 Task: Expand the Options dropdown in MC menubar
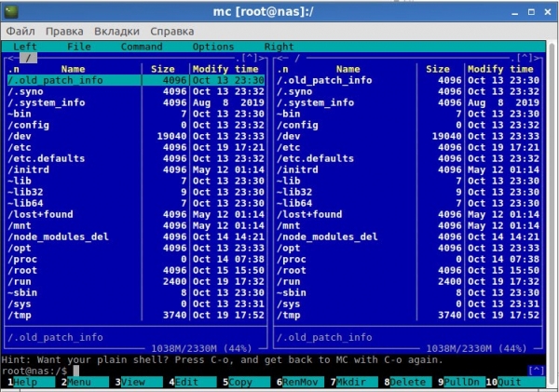[213, 47]
